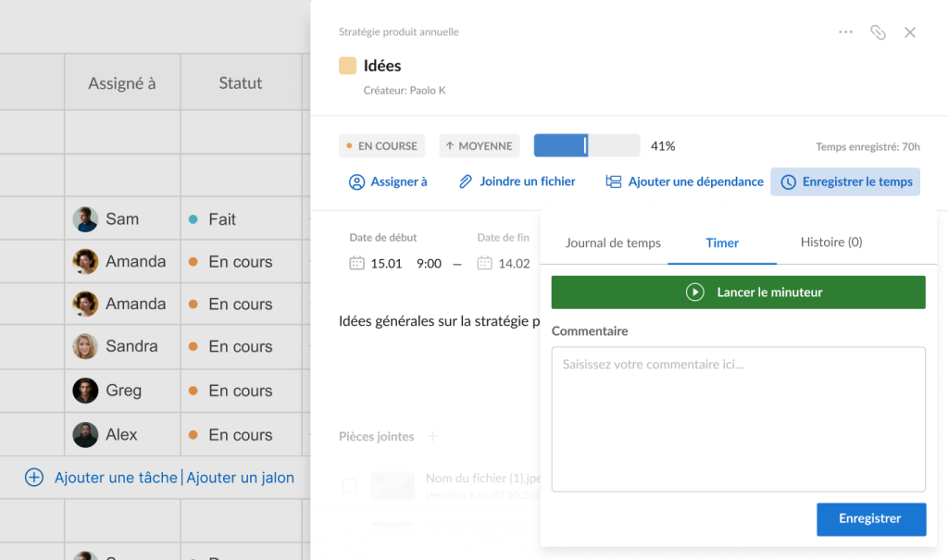Select the end date 14.02

pos(514,264)
